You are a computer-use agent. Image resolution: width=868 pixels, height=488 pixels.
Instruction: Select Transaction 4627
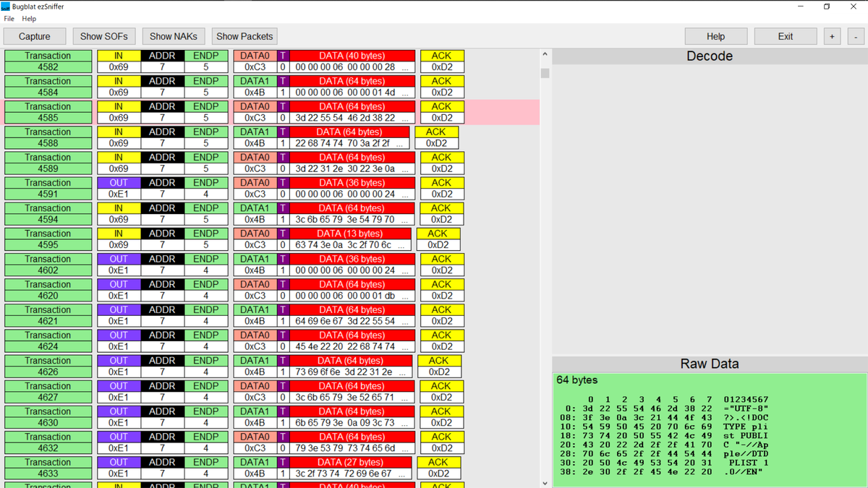48,391
